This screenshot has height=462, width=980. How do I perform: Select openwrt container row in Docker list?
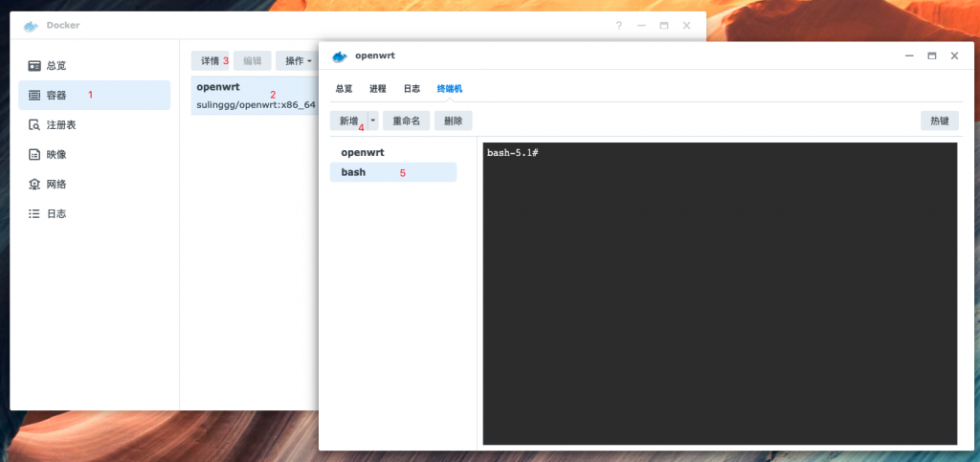pos(255,96)
